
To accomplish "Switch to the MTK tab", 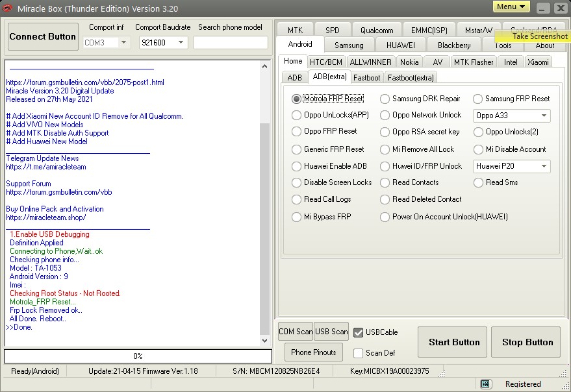I will click(x=295, y=31).
